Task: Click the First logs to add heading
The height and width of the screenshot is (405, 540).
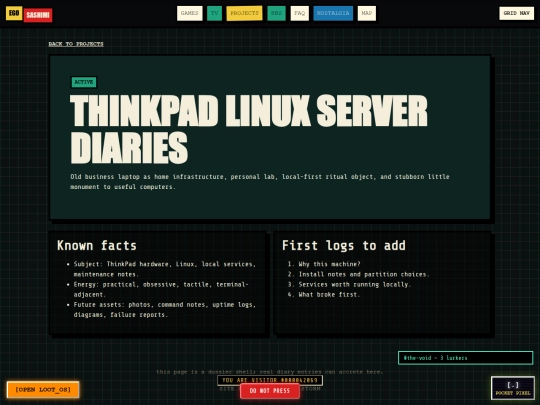Action: tap(344, 246)
